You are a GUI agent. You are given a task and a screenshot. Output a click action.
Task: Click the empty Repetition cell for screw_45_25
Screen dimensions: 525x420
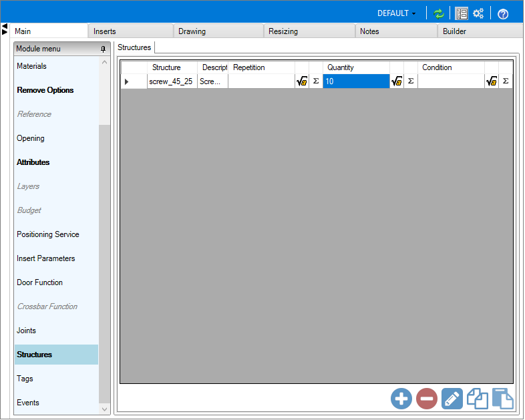(261, 81)
